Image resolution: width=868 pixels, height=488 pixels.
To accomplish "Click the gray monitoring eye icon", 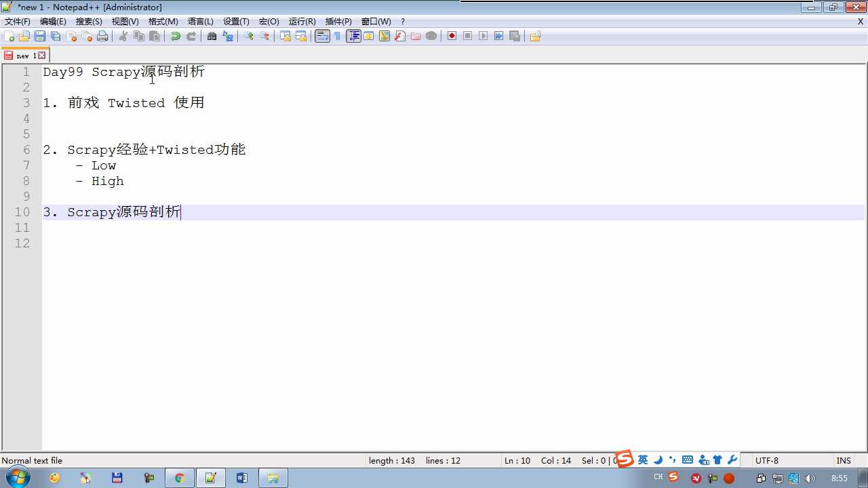I will click(x=431, y=37).
